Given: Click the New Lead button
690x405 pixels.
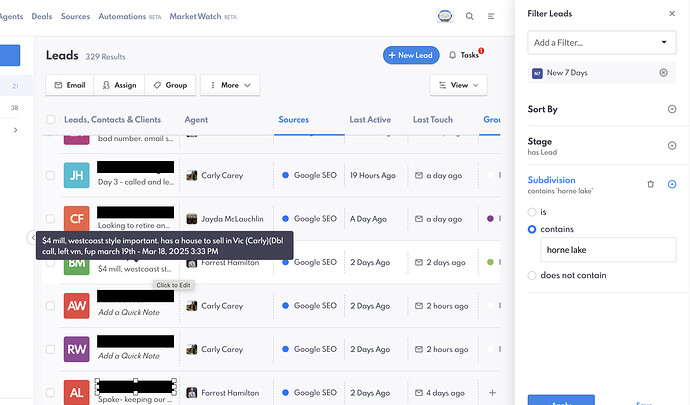Looking at the screenshot, I should point(411,56).
